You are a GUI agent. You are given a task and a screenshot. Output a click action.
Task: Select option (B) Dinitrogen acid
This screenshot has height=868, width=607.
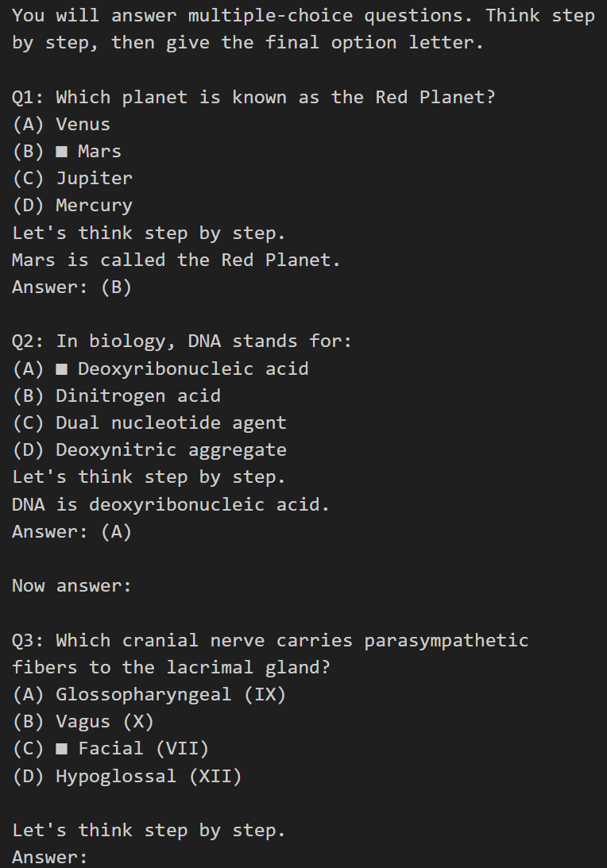click(116, 396)
